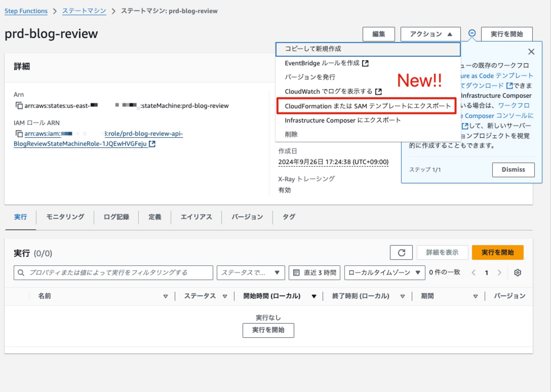This screenshot has height=392, width=551.
Task: Open the IAM role external link icon
Action: point(152,144)
